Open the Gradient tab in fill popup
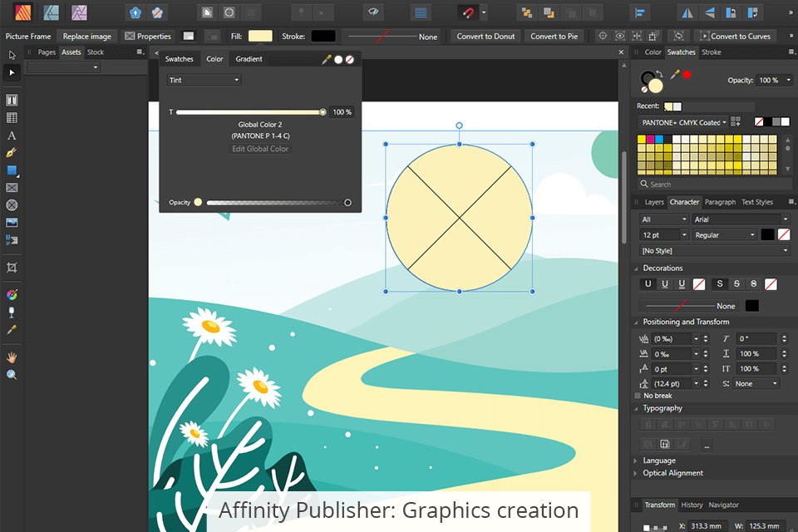 coord(249,59)
